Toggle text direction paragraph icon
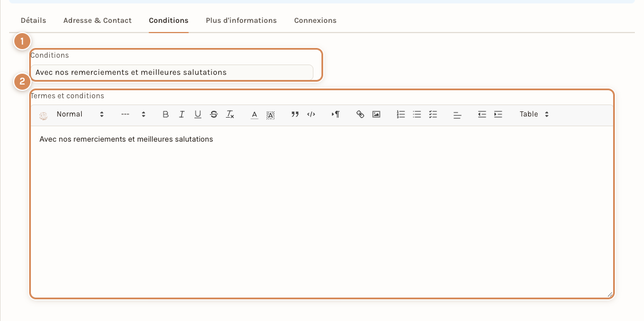 pyautogui.click(x=336, y=114)
